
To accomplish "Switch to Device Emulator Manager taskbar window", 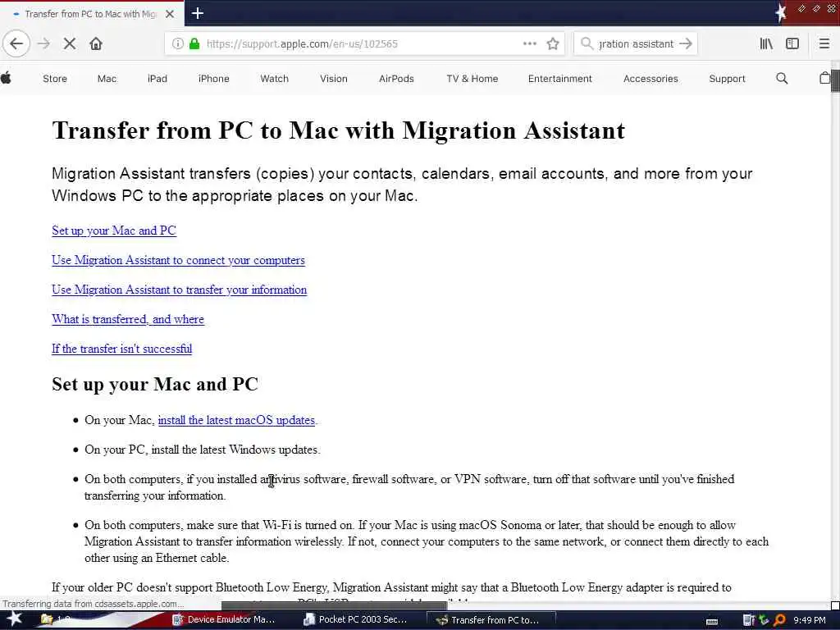I will 224,620.
